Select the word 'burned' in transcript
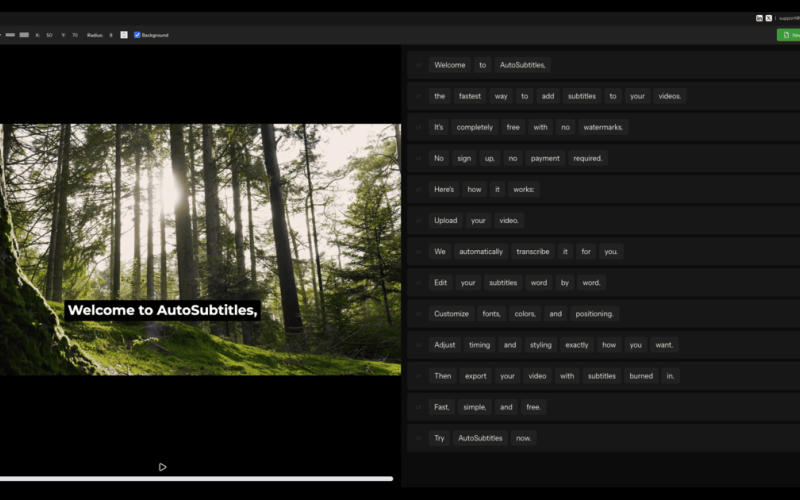This screenshot has width=800, height=500. (641, 376)
